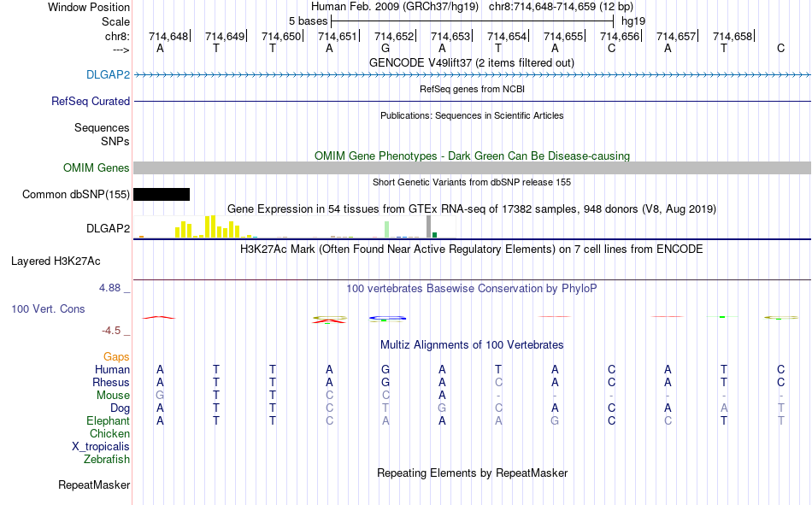Click the light green bar in GTEx chart
This screenshot has width=812, height=505.
point(386,230)
